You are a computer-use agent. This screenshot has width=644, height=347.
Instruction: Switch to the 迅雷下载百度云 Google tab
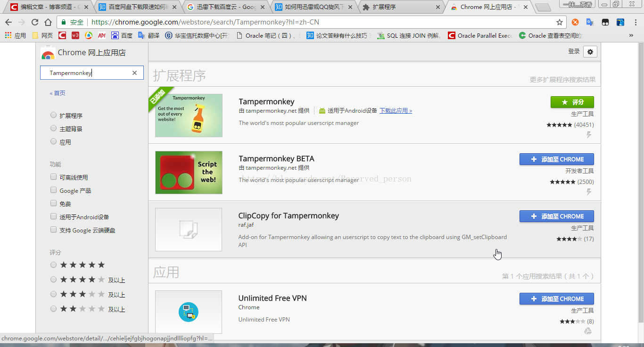click(x=225, y=7)
